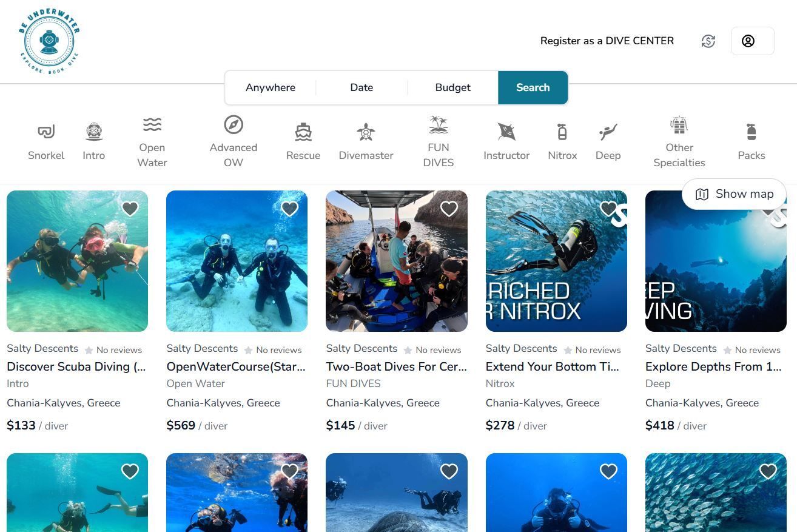Select the Deep diving fins icon
Viewport: 797px width, 532px height.
tap(608, 131)
